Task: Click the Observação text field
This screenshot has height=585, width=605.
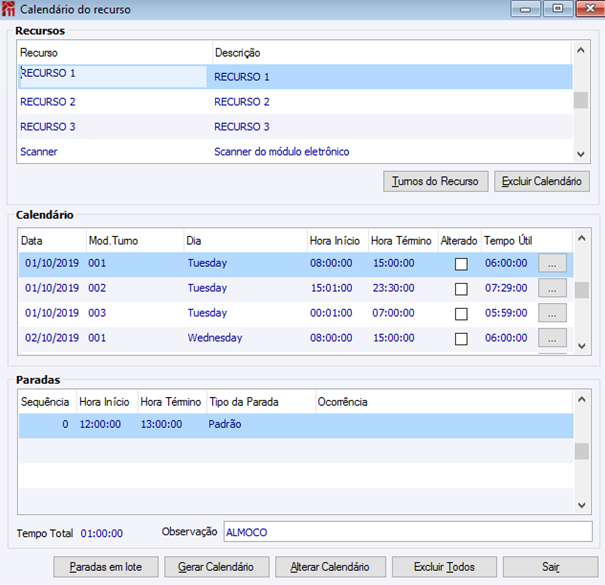Action: [408, 532]
